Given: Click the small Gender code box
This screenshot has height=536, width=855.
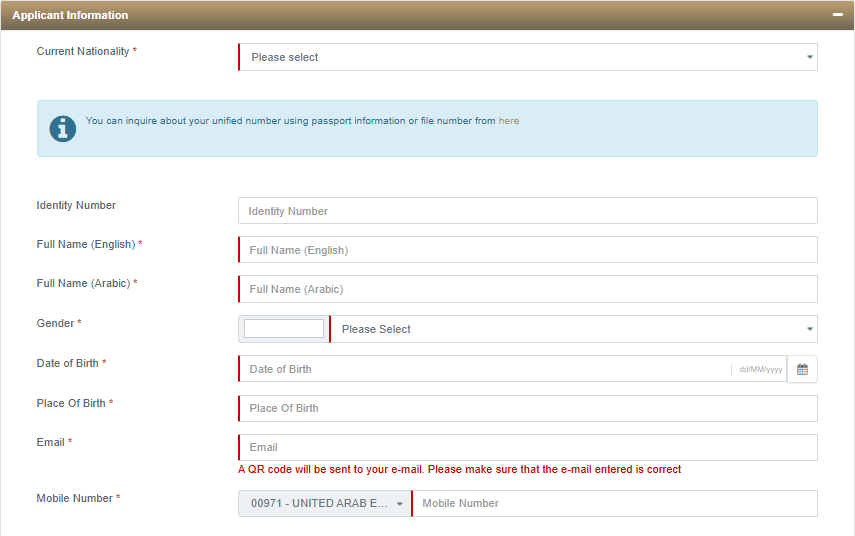Looking at the screenshot, I should pyautogui.click(x=284, y=329).
